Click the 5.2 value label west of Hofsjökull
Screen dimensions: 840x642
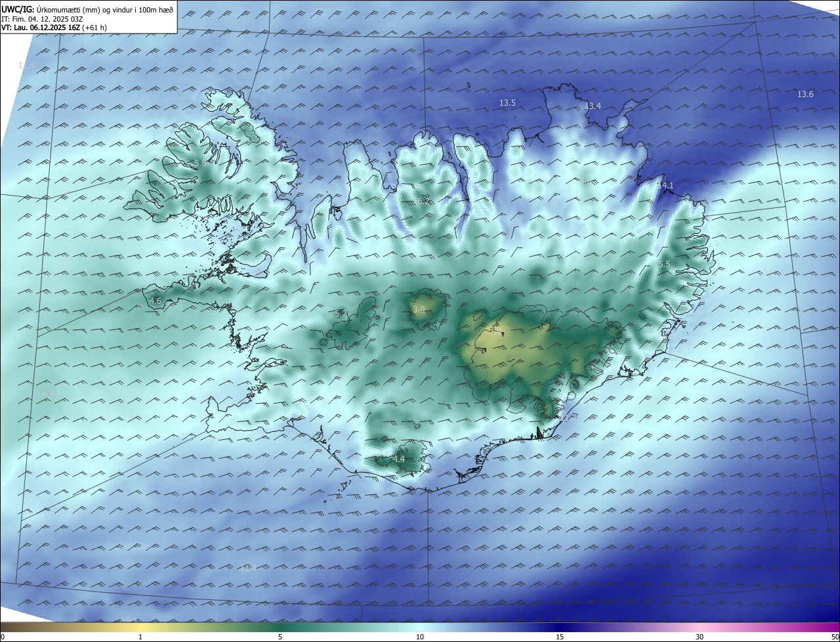coord(341,314)
